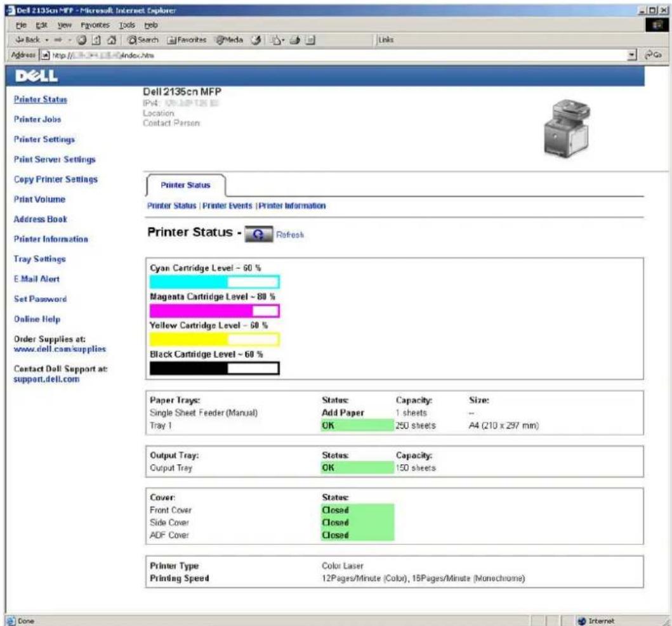Open the Favorites menu
Screen dimensions: 672x626
point(95,25)
